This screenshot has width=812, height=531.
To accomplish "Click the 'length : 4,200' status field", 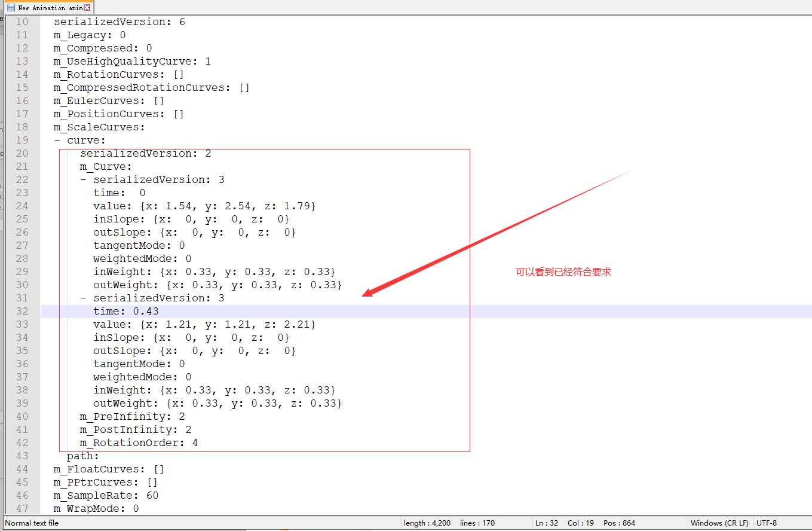I will pos(427,523).
